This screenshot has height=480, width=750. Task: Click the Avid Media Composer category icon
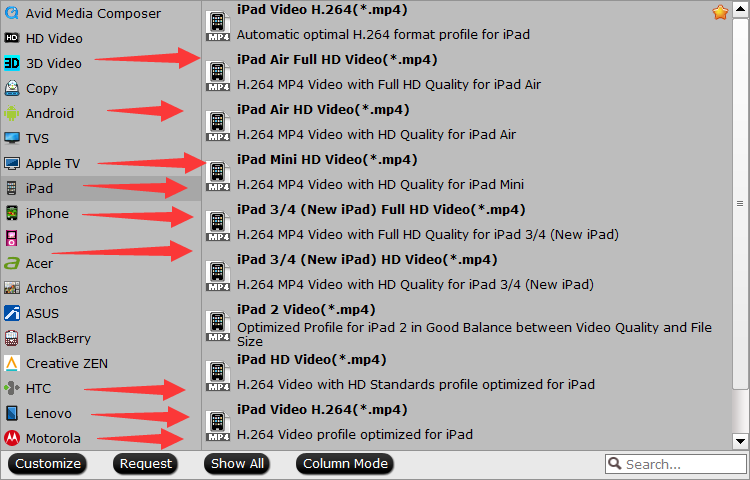[12, 13]
